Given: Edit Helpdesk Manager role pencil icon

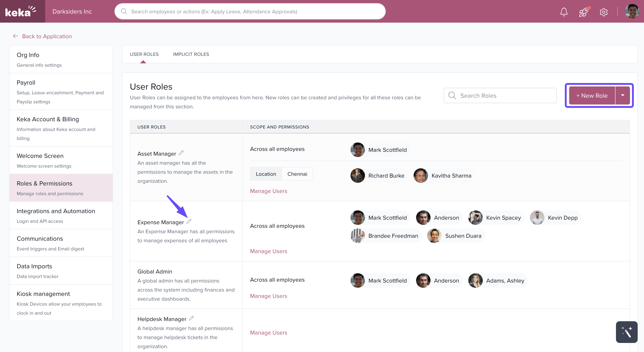Looking at the screenshot, I should click(192, 318).
